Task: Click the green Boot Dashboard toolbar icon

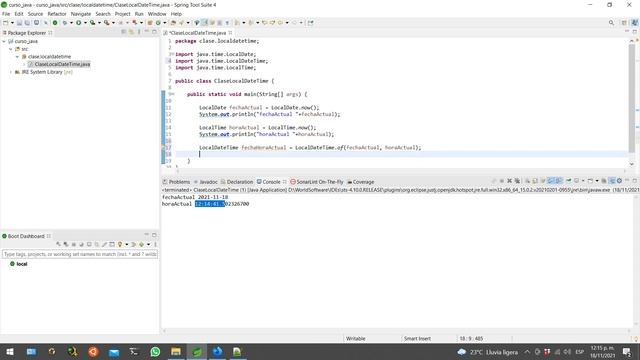Action: pos(55,23)
